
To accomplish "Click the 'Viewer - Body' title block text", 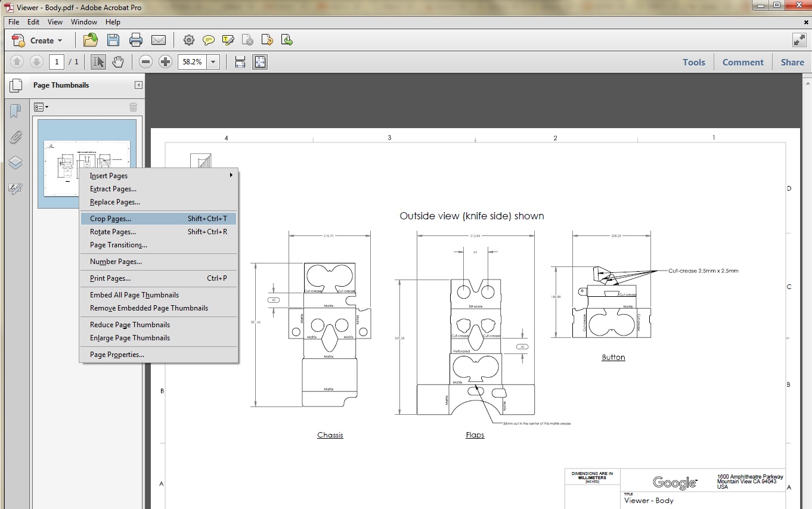I will coord(649,501).
